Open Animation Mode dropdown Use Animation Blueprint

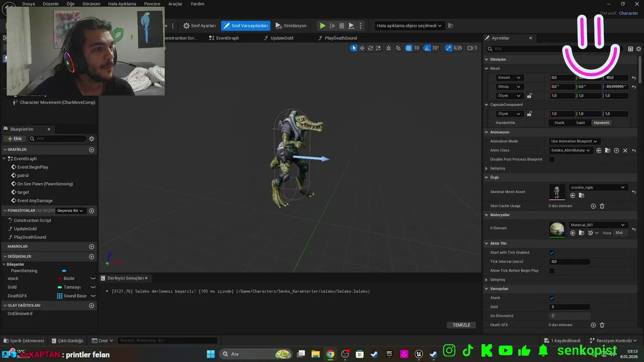574,141
